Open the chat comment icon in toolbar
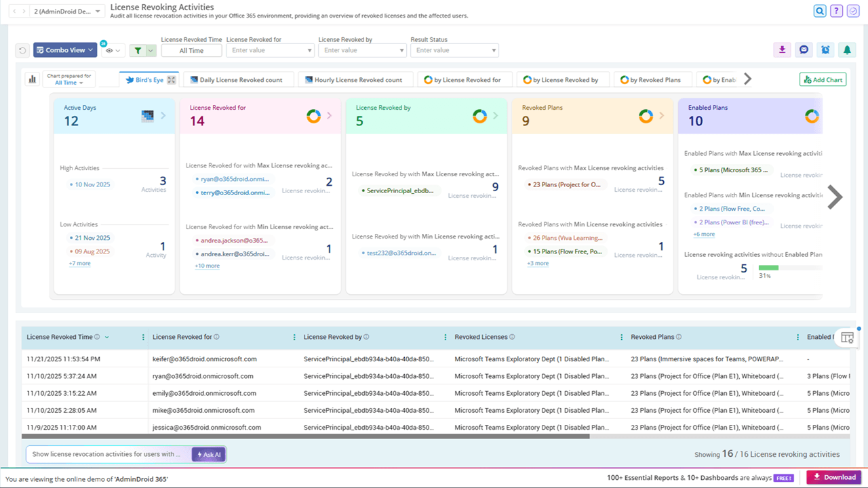The image size is (868, 488). 804,49
